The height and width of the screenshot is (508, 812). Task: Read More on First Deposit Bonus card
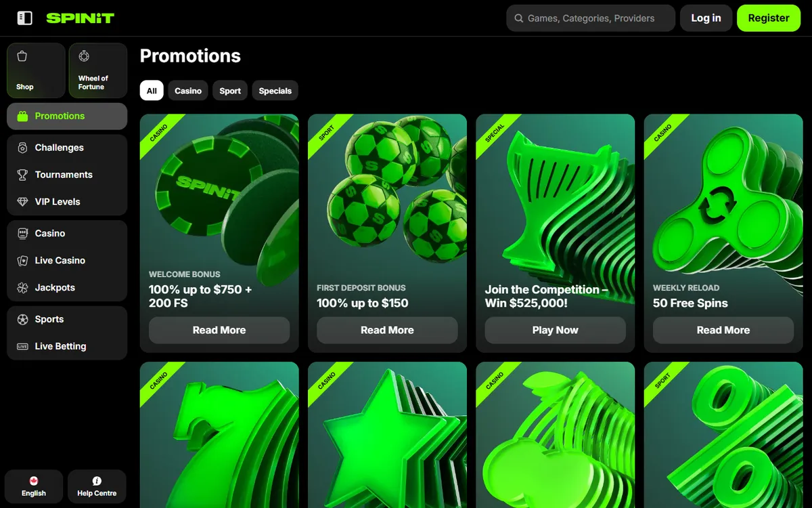pyautogui.click(x=387, y=330)
